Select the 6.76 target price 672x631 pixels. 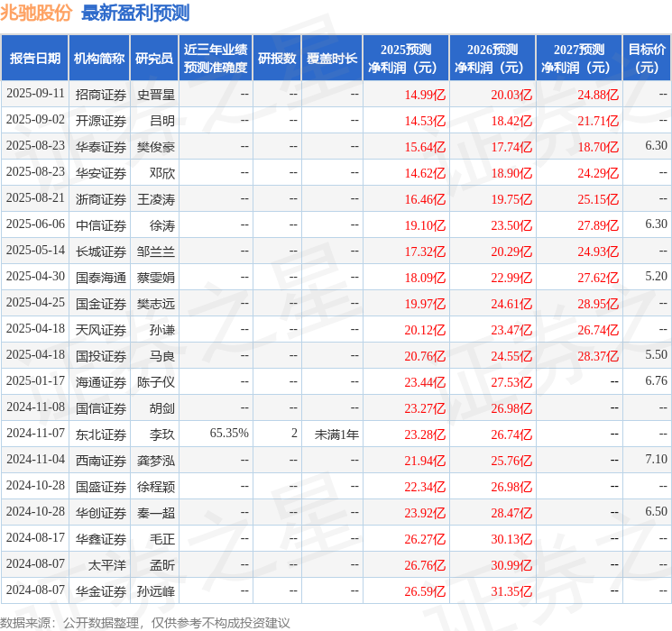(x=656, y=380)
